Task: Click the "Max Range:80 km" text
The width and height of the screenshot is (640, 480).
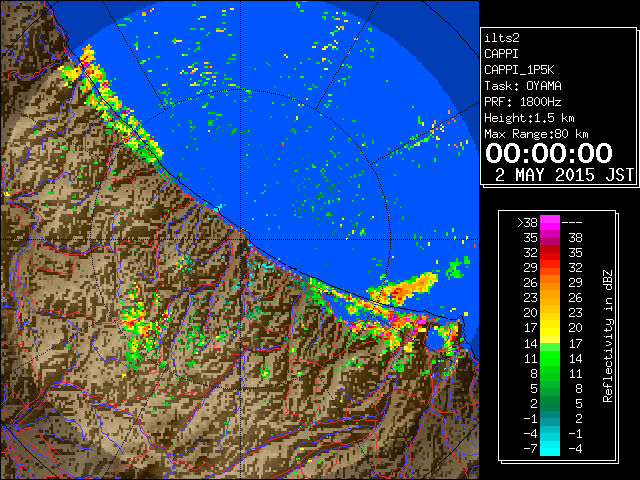Action: 536,134
